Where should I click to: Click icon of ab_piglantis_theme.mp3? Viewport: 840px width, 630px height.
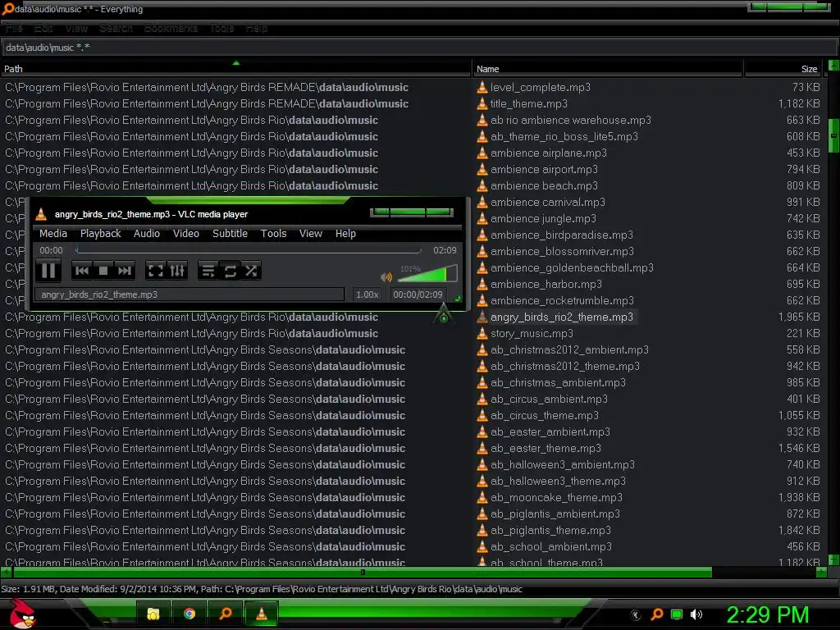pyautogui.click(x=482, y=531)
